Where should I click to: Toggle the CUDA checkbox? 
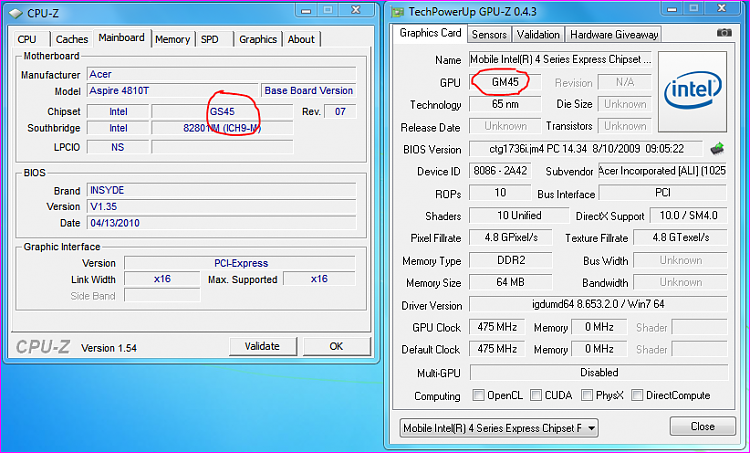pos(536,395)
